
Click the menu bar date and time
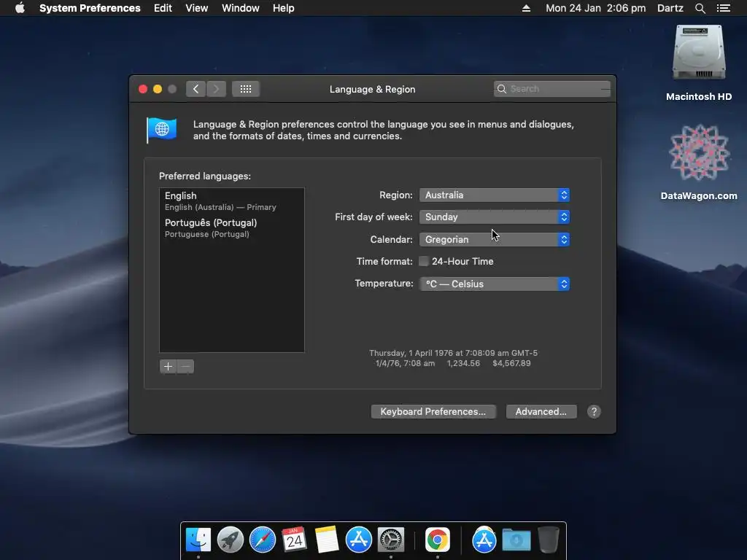click(x=595, y=8)
